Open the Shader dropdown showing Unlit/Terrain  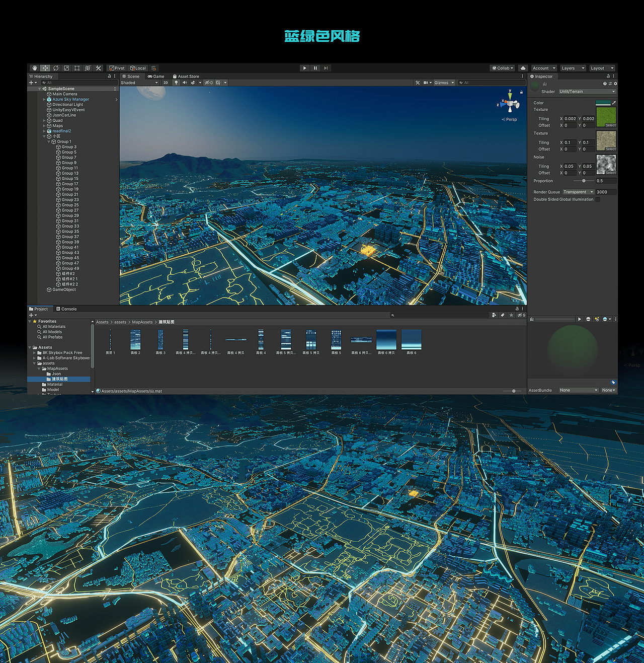[587, 92]
